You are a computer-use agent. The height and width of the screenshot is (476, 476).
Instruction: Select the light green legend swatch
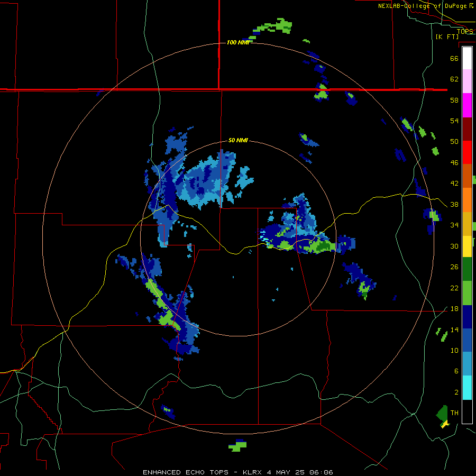467,293
